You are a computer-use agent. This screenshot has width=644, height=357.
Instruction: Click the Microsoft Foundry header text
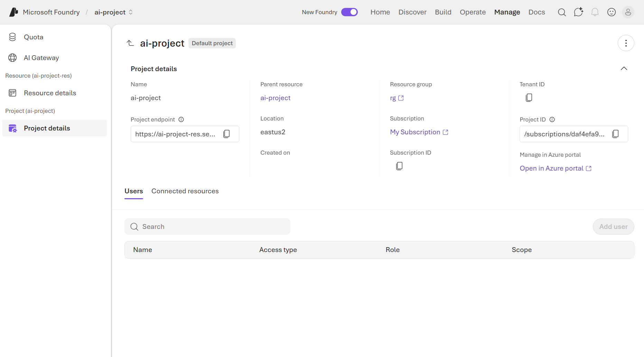click(x=51, y=12)
